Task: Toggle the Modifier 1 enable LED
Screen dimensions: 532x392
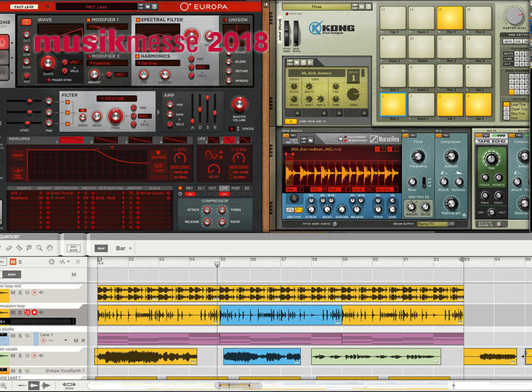Action: tap(89, 20)
